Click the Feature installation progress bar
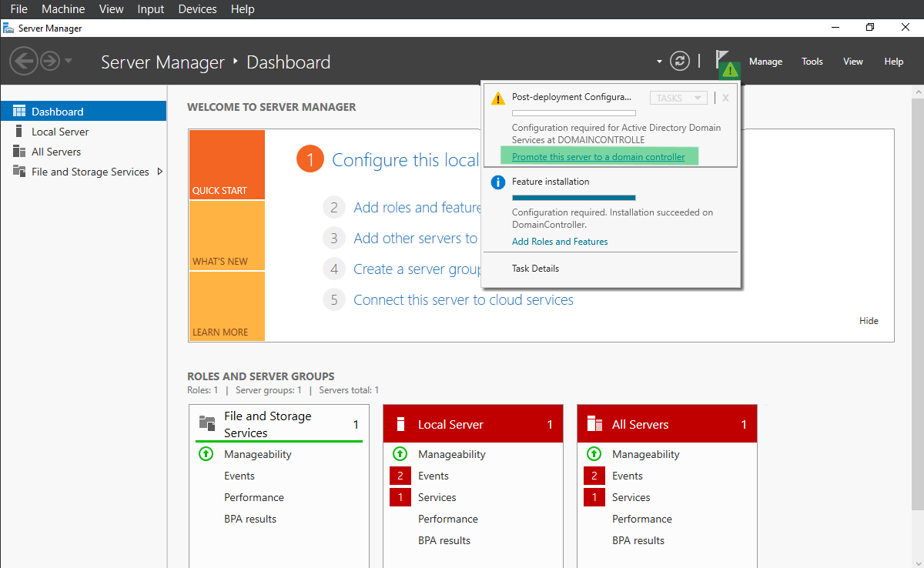 coord(574,198)
